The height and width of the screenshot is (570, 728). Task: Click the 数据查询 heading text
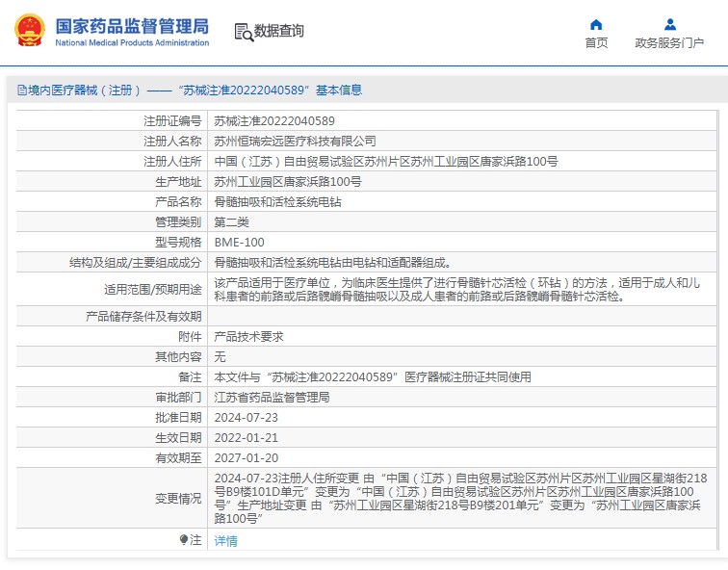(x=278, y=31)
